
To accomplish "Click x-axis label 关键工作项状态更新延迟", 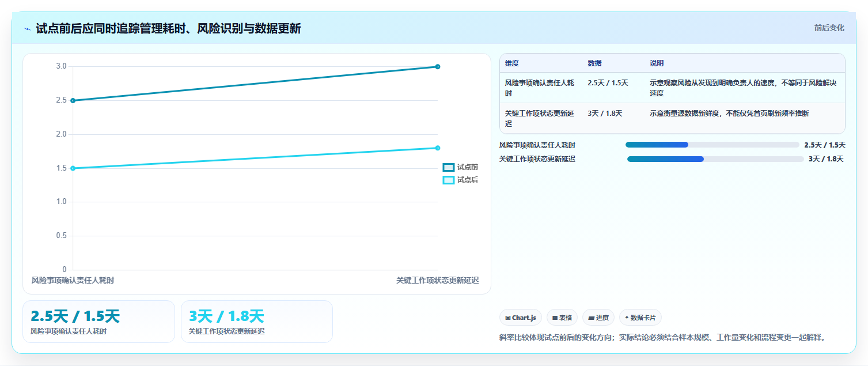I will [x=437, y=280].
